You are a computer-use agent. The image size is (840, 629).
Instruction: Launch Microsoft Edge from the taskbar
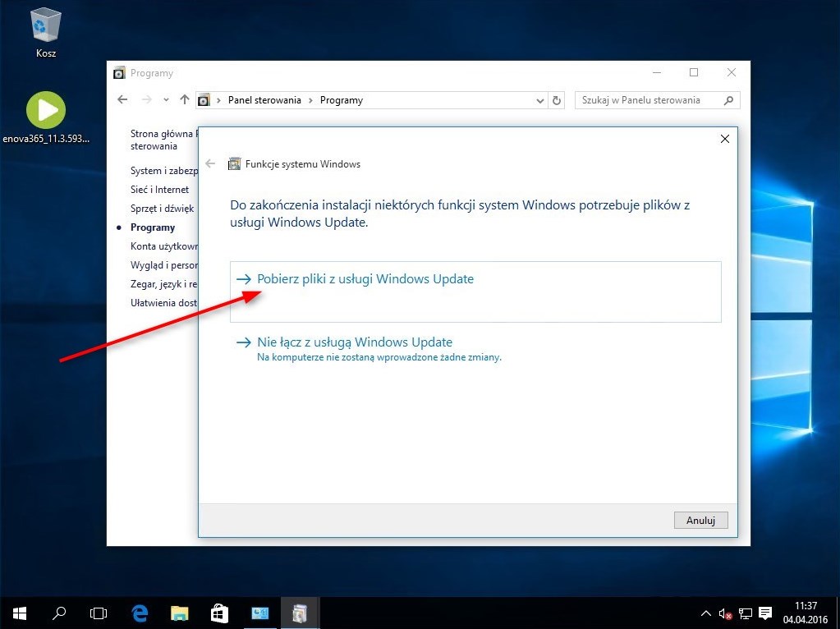140,613
